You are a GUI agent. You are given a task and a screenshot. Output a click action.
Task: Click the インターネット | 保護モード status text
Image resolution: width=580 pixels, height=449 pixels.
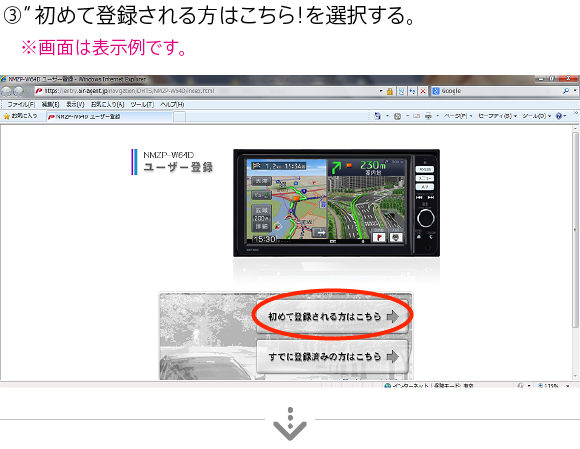click(x=433, y=386)
